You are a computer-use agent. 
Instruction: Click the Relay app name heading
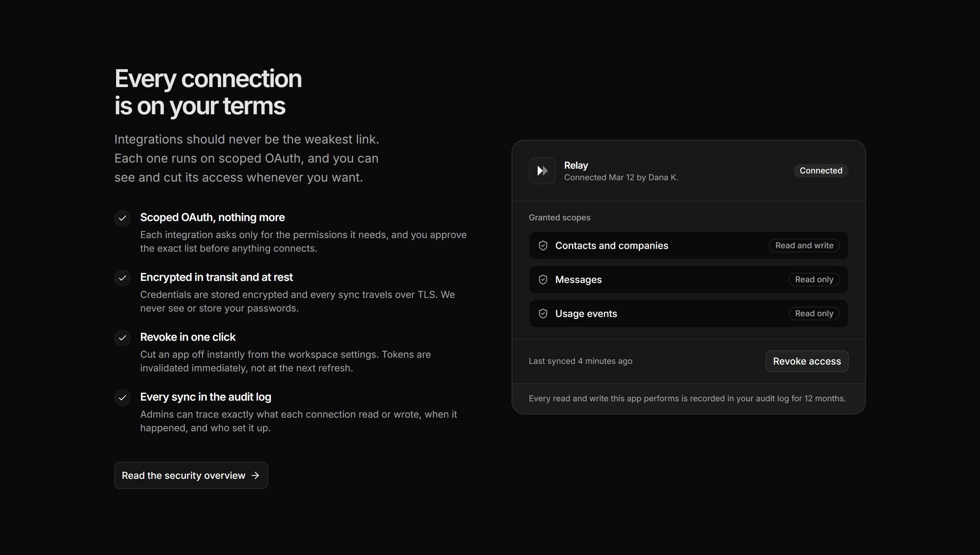coord(576,165)
